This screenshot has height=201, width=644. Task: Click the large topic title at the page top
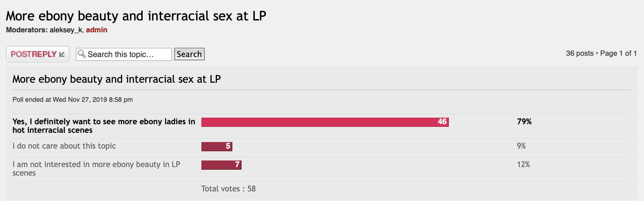coord(136,16)
